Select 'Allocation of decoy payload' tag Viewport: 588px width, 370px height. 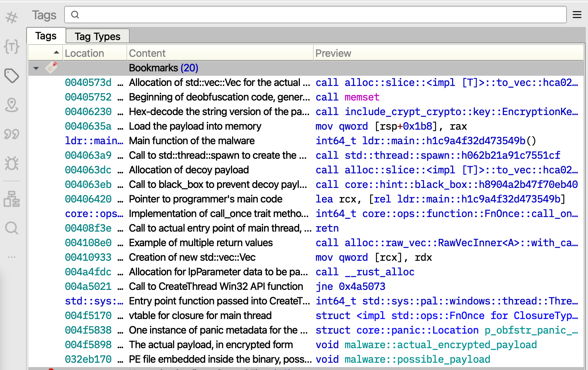[189, 170]
